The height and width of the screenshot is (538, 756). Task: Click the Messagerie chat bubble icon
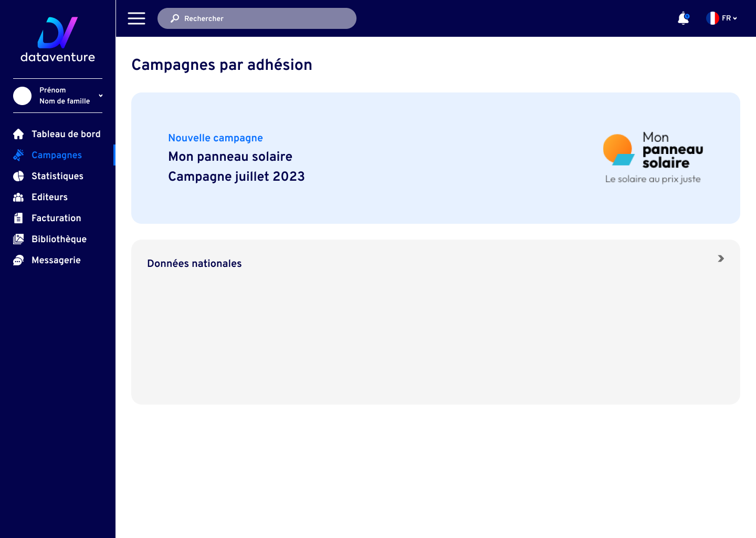18,260
